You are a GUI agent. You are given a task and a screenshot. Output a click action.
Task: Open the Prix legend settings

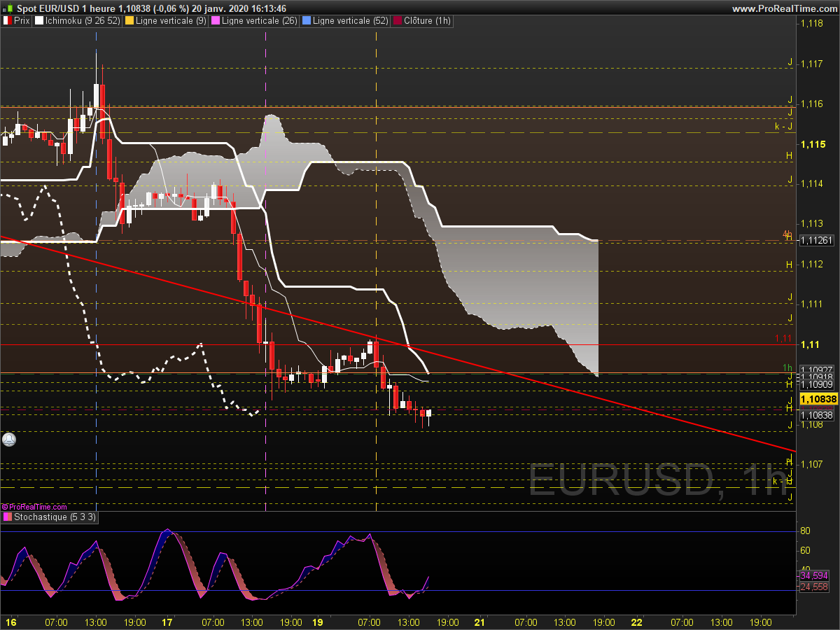(x=16, y=21)
